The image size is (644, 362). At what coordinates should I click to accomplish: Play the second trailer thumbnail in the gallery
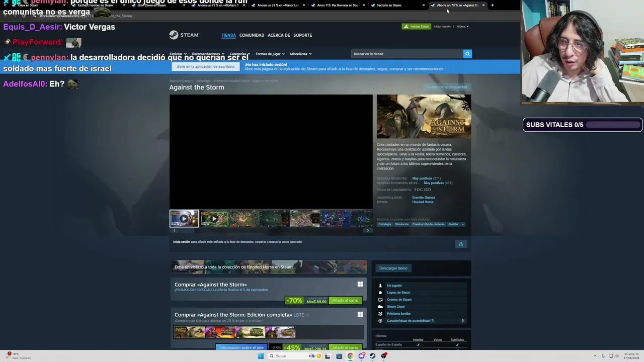(214, 219)
